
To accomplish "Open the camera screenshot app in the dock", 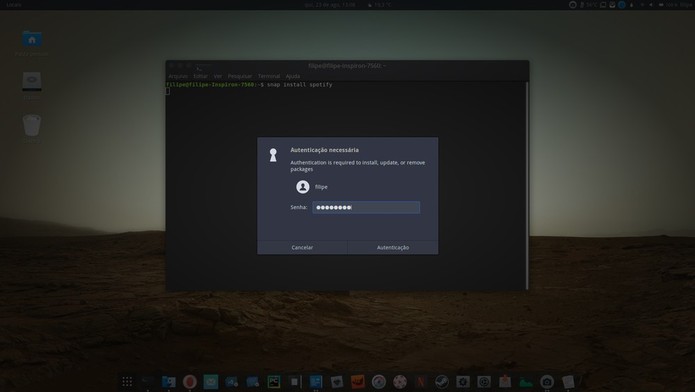I will pos(547,381).
